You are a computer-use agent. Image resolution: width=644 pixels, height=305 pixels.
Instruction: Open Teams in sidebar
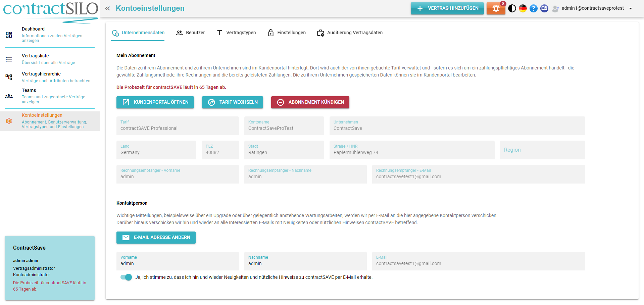tap(50, 96)
